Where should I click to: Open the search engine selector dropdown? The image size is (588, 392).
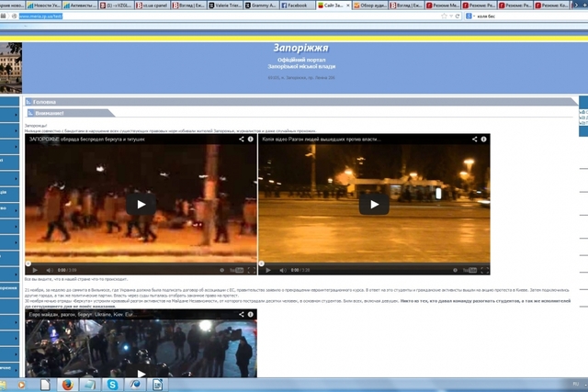pos(469,17)
